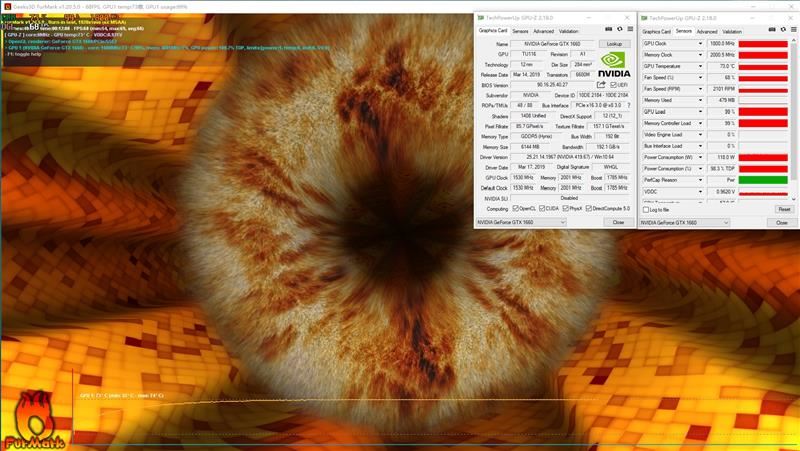This screenshot has height=451, width=800.
Task: Click the NVIDIA SLI Disabled field
Action: 570,198
